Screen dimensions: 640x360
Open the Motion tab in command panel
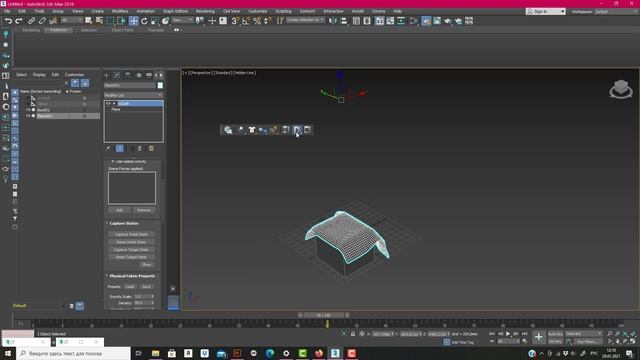tap(138, 75)
